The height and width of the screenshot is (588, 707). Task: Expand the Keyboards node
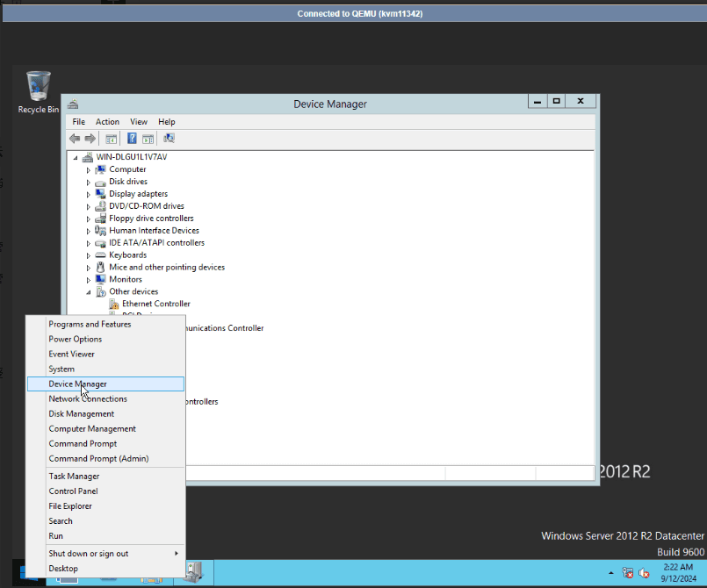89,255
